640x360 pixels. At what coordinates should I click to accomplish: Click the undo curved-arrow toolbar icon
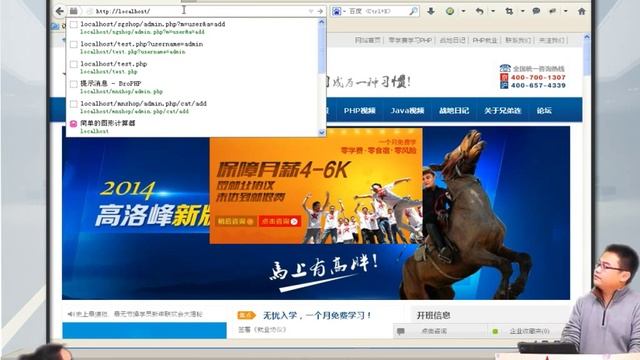(x=480, y=11)
